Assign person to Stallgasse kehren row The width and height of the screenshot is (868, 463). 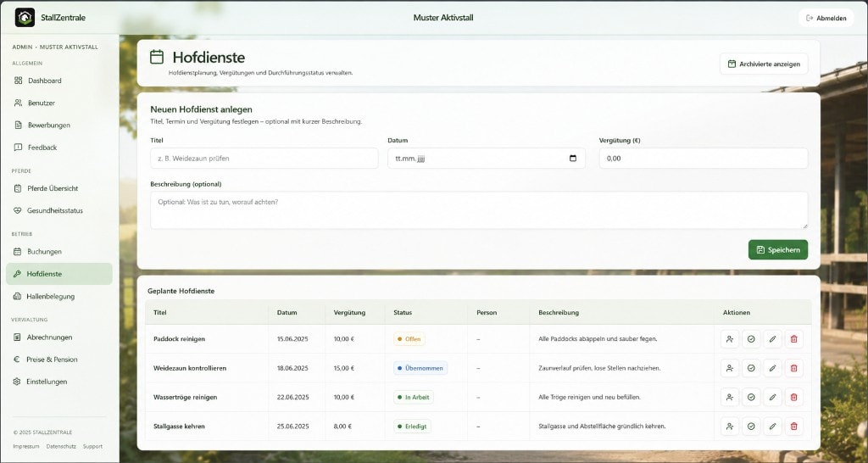[x=730, y=427]
